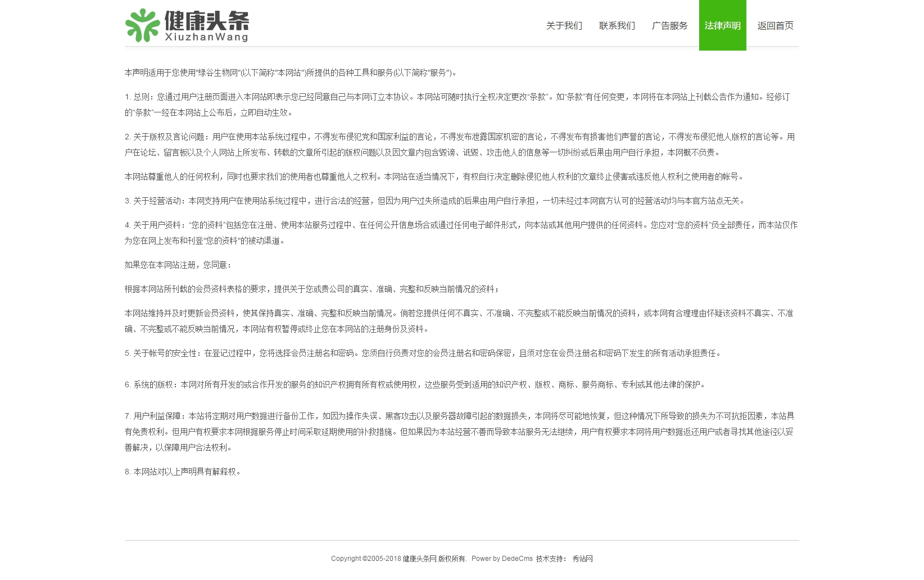924x580 pixels.
Task: Click the paragraph starting 本网站维持并及时更新会员资料
Action: click(459, 321)
